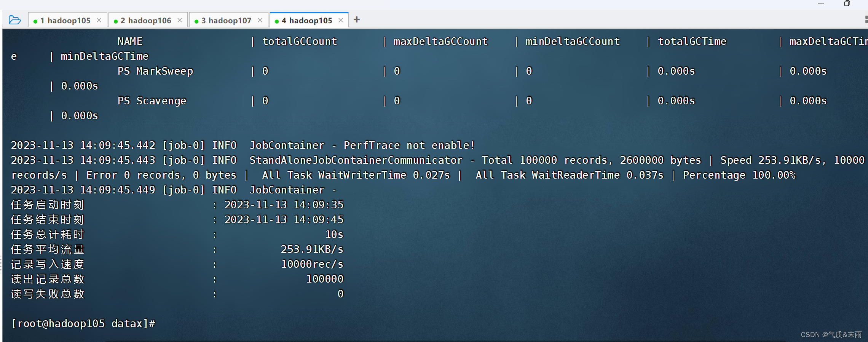
Task: Click the NAME column header
Action: click(x=130, y=41)
